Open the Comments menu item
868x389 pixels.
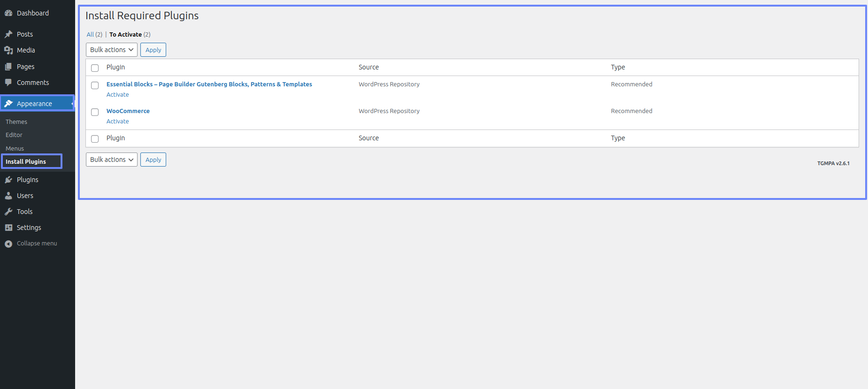tap(33, 83)
